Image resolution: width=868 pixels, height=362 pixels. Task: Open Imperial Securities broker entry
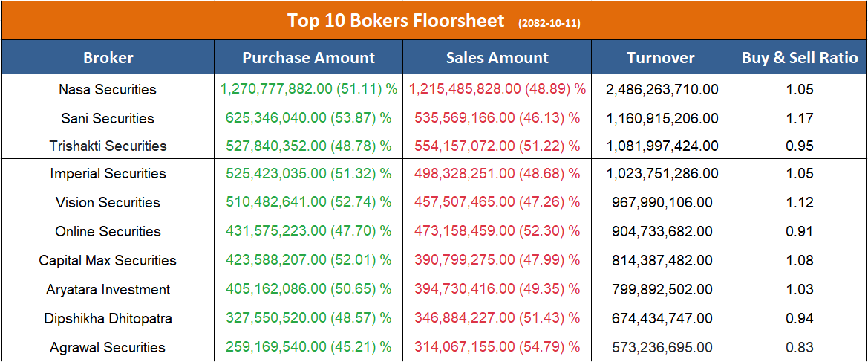(x=108, y=174)
